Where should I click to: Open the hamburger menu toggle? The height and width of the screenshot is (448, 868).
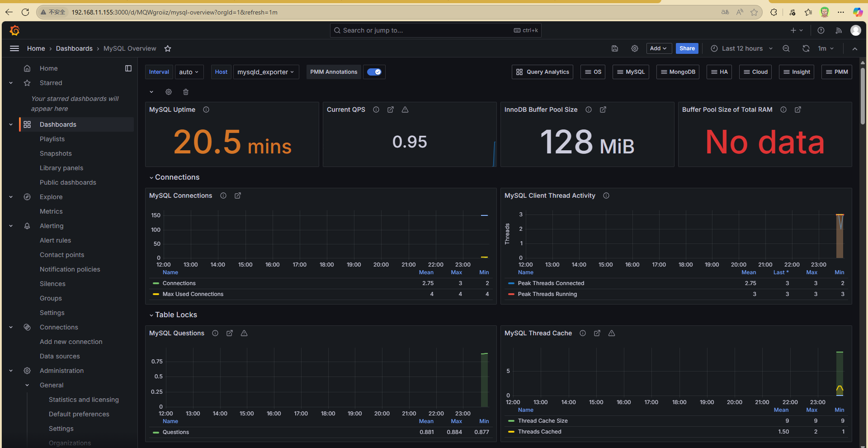pos(14,48)
